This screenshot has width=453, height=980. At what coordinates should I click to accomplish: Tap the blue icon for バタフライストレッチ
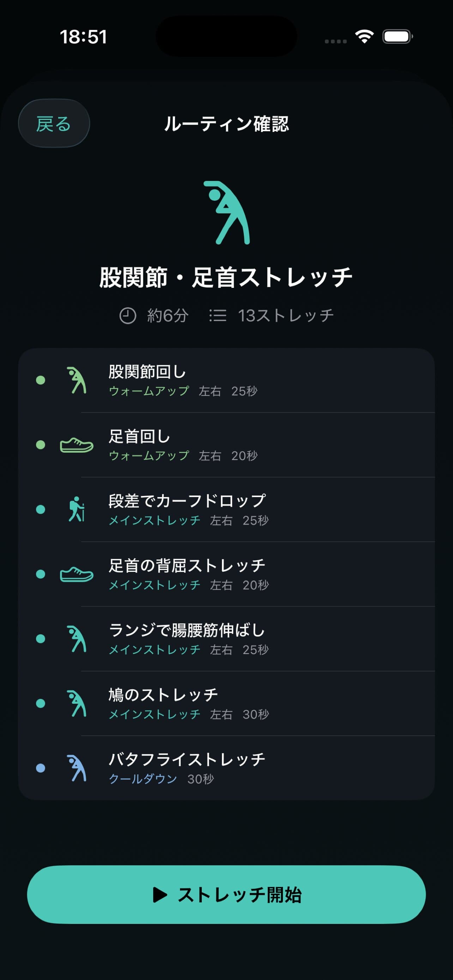77,768
